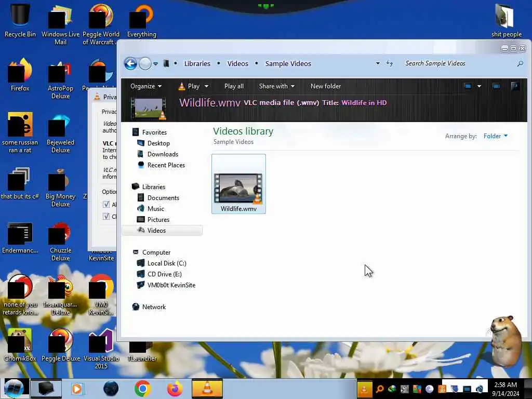Select the Everything desktop shortcut
This screenshot has width=532, height=399.
pos(142,20)
